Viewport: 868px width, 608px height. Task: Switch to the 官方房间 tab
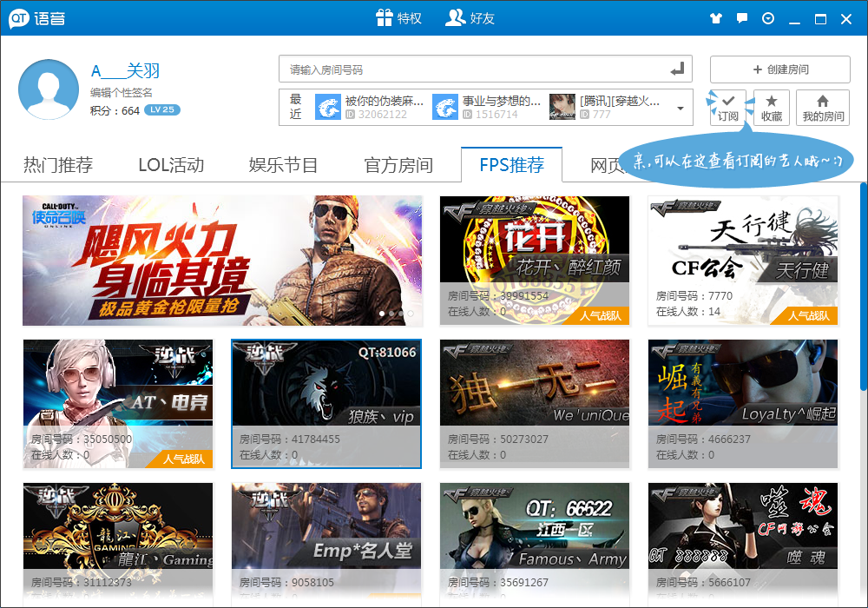[398, 164]
